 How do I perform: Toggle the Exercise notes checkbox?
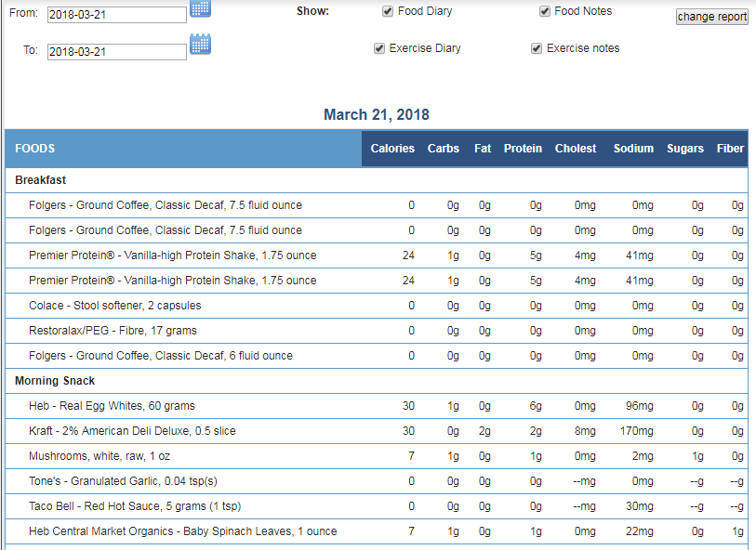(537, 48)
